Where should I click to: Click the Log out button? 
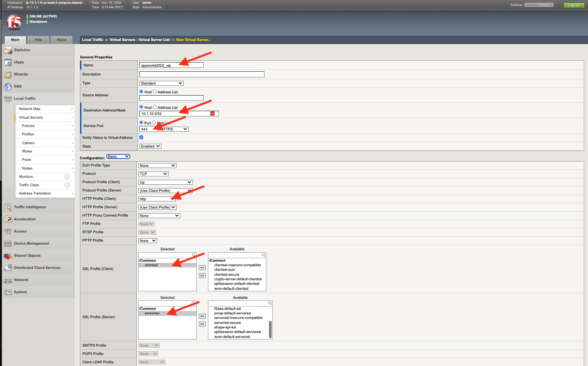[x=574, y=5]
